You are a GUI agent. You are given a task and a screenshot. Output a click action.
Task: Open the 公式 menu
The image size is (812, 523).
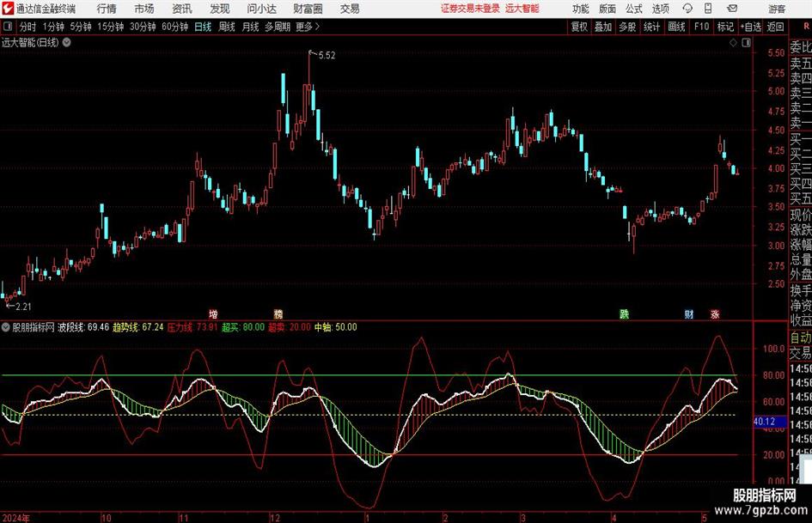click(633, 9)
